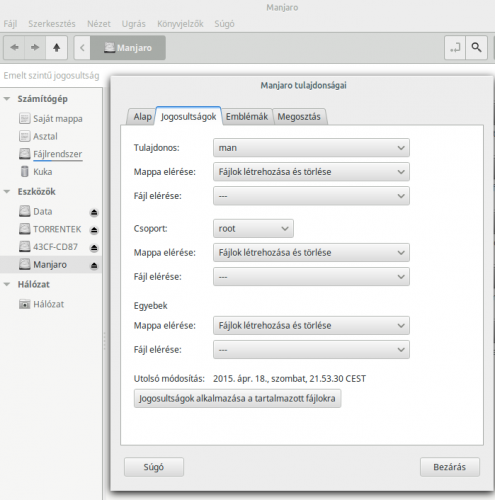This screenshot has height=500, width=495.
Task: Eject the Manjaro volume
Action: 94,265
